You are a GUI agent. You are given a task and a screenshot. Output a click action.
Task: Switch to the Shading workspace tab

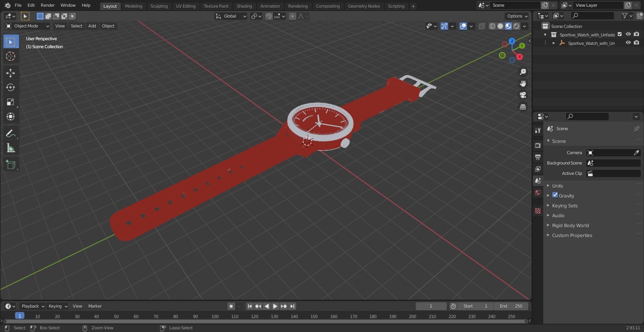pyautogui.click(x=244, y=6)
